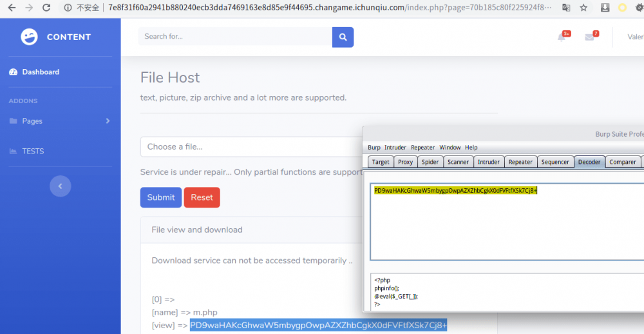This screenshot has width=644, height=334.
Task: Open the translate page icon
Action: [x=566, y=8]
